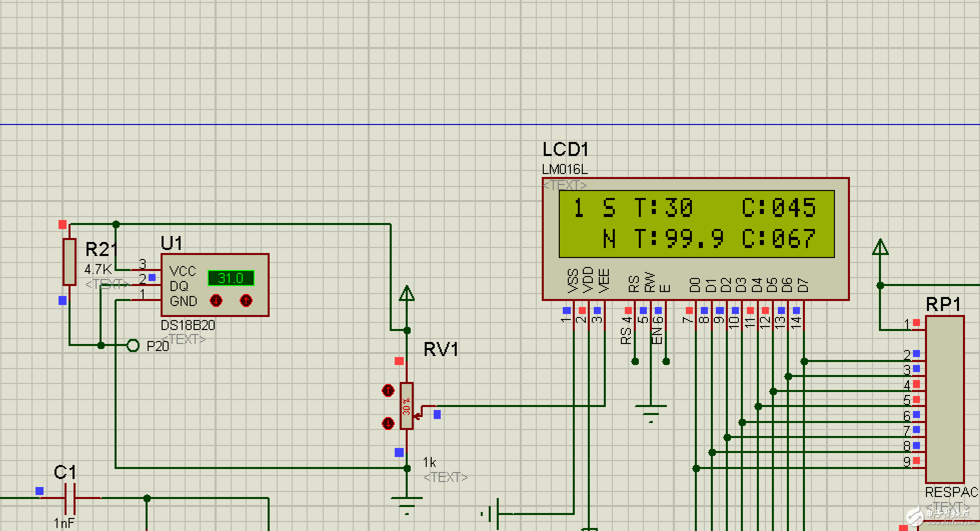This screenshot has width=980, height=531.
Task: Select the U1 reference label
Action: 172,243
